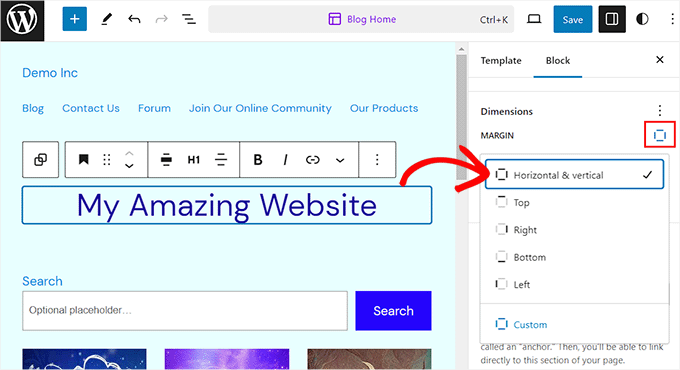
Task: Toggle the margin sides options icon
Action: pyautogui.click(x=660, y=135)
